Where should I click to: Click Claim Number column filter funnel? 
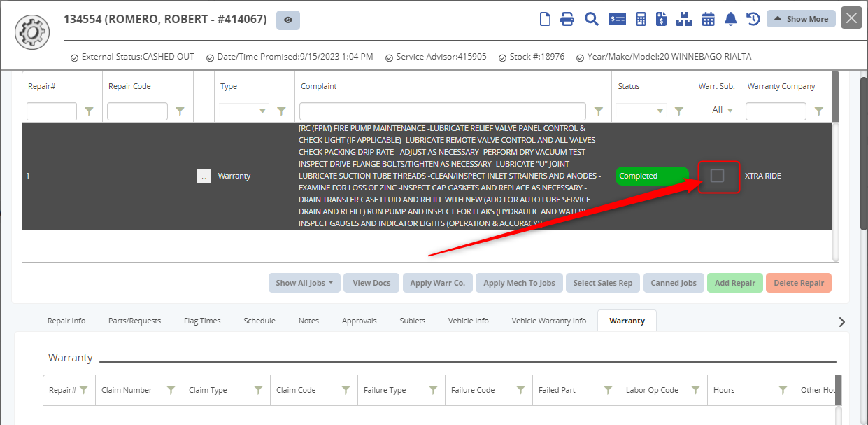(171, 390)
